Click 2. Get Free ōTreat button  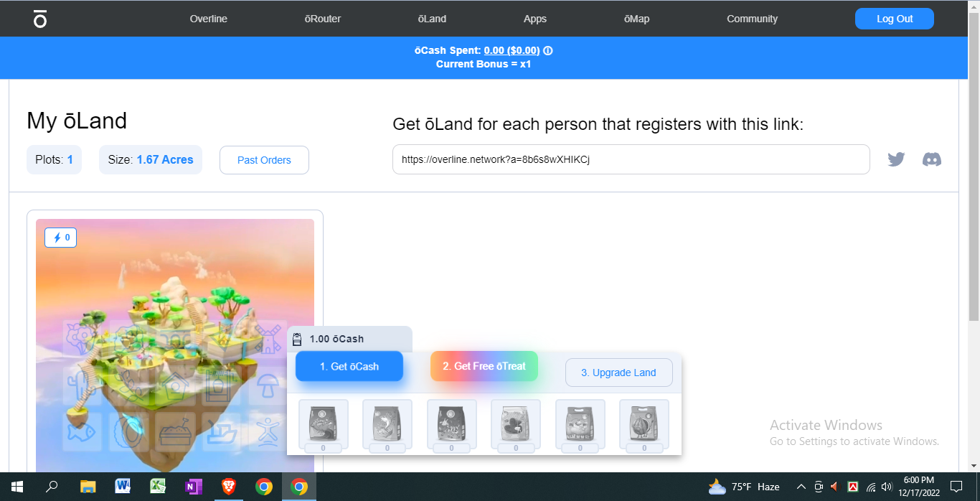click(x=484, y=366)
